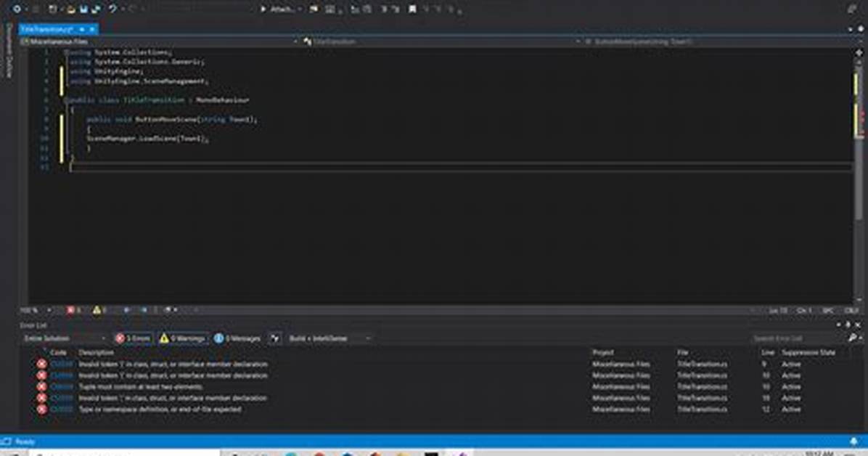
Task: Open the Document Outline side tab
Action: (9, 51)
